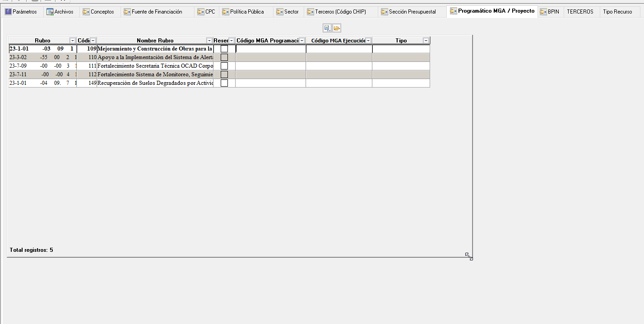Open the Nombre Rubro column filter dropdown
Screen dimensions: 644x324
[209, 41]
